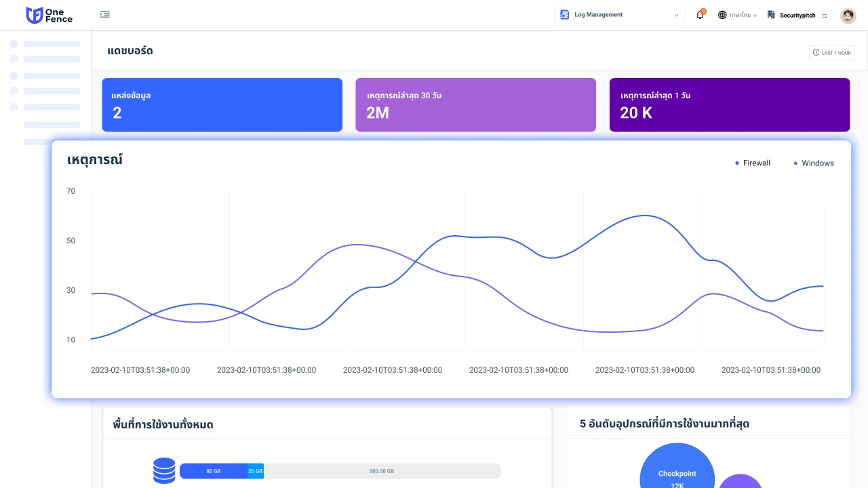Open notifications bell with badge 9

point(701,14)
